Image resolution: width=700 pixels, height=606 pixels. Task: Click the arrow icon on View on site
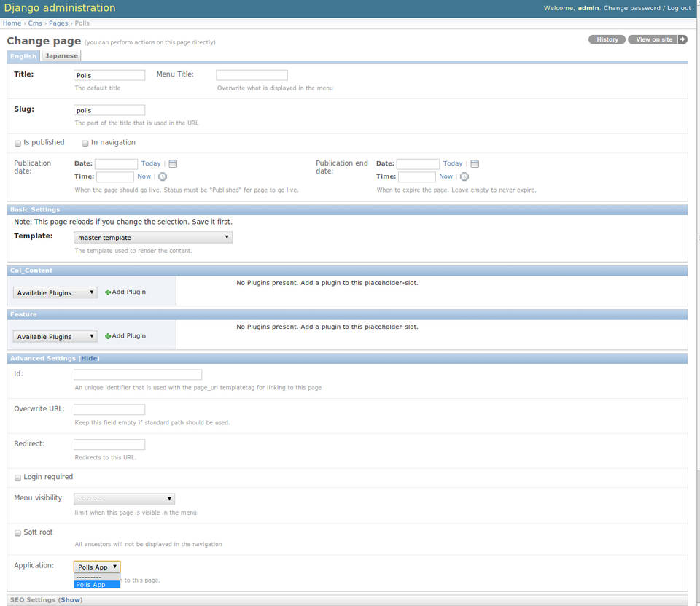[x=682, y=39]
